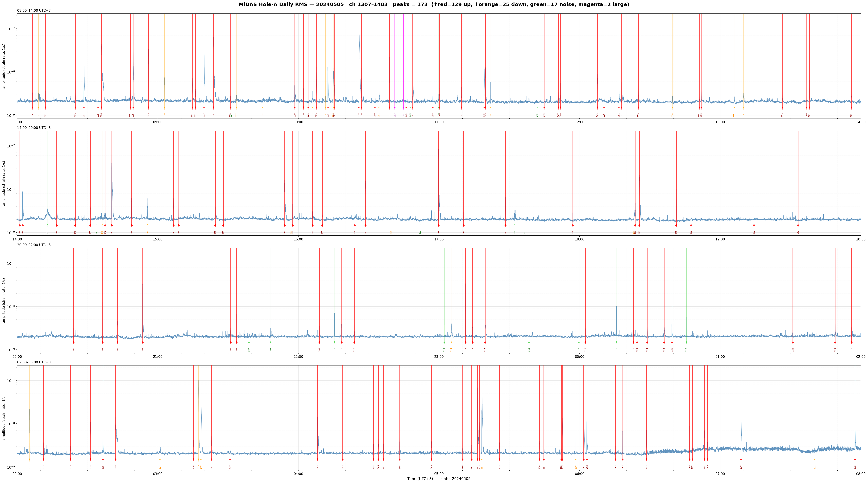Click the "Time (UTC+8) — date: 20240505" axis label

coord(439,479)
